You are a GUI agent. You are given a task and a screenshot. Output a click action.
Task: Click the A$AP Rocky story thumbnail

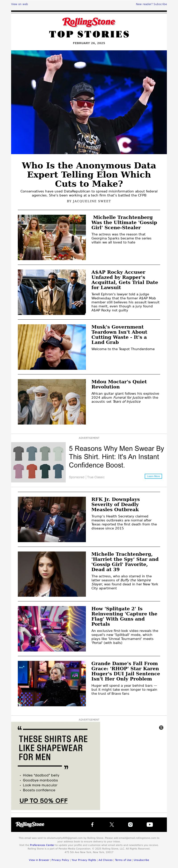click(52, 292)
